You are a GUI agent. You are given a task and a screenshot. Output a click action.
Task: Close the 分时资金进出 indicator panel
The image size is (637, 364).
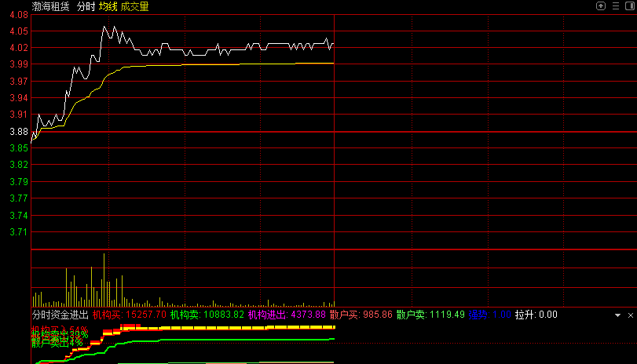click(630, 315)
